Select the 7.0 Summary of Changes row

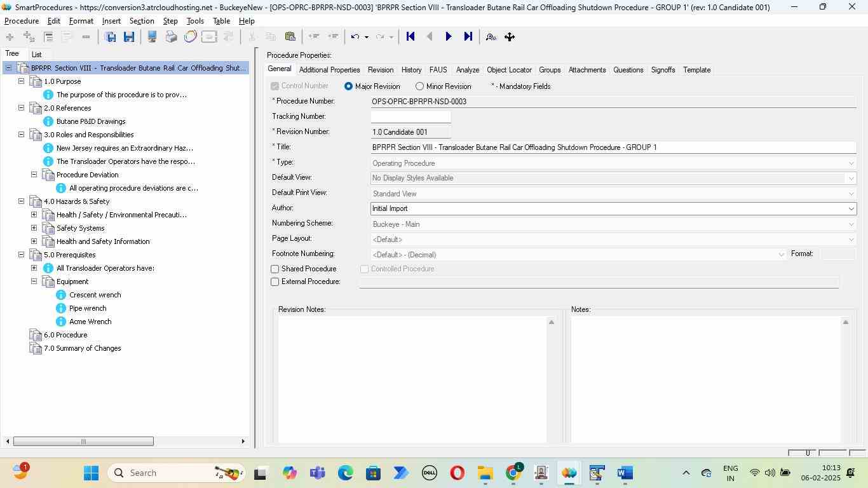click(x=82, y=348)
